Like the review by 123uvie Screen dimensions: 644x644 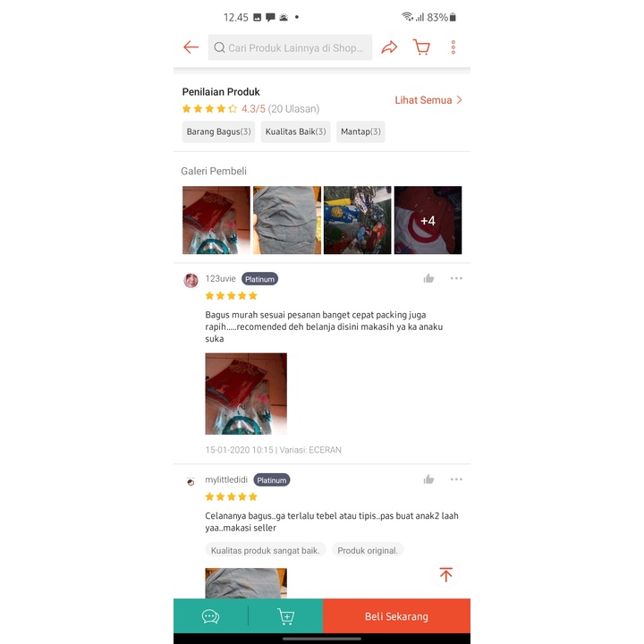[x=428, y=278]
